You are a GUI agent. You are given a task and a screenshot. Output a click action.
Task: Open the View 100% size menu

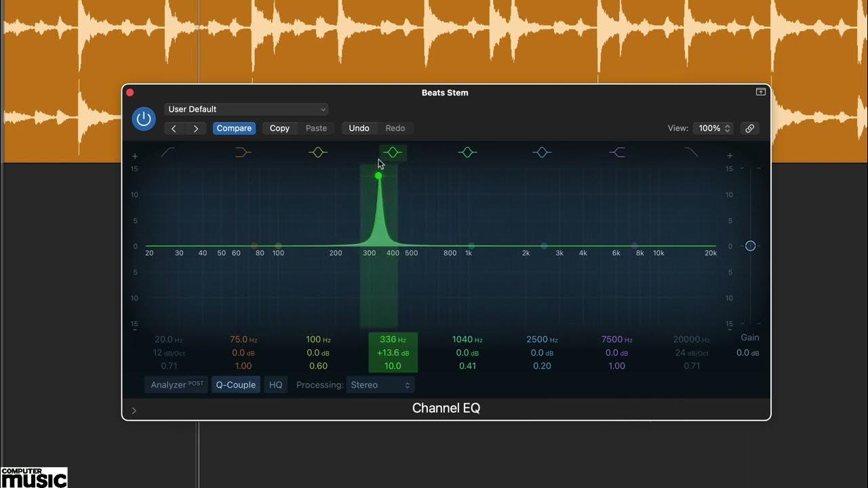coord(714,128)
